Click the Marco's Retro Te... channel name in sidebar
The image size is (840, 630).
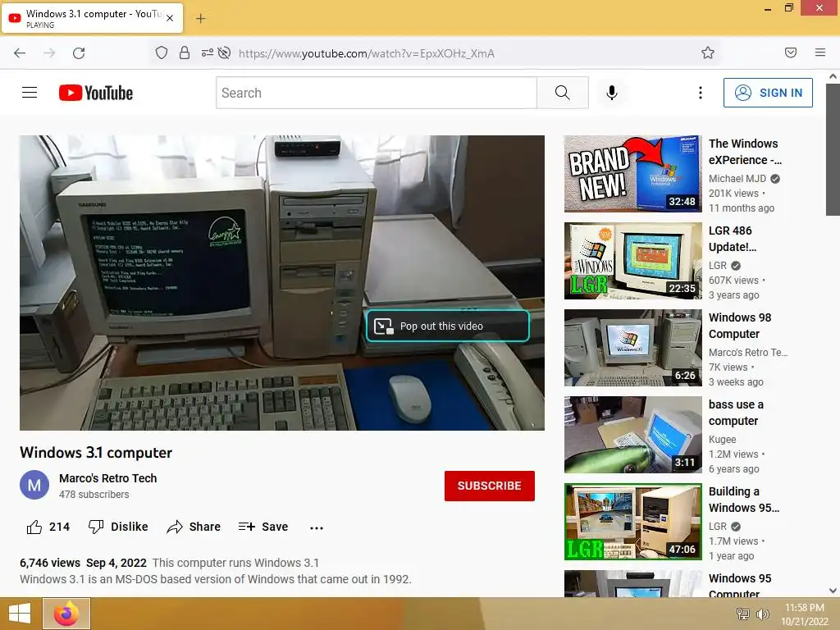(748, 353)
